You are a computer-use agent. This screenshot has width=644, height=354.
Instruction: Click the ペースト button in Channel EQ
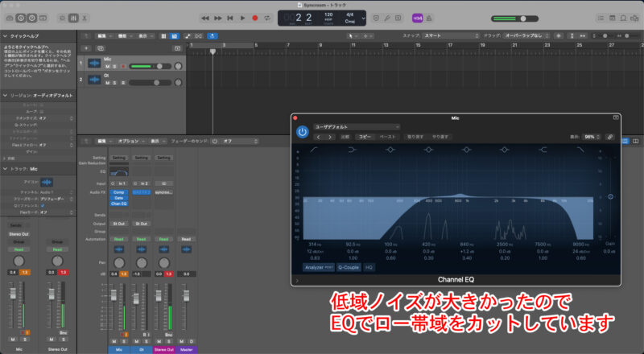tap(387, 137)
